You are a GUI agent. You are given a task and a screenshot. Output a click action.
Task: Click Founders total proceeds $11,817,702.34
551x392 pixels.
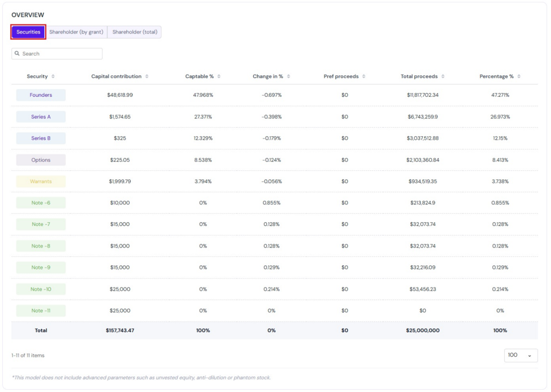point(422,95)
